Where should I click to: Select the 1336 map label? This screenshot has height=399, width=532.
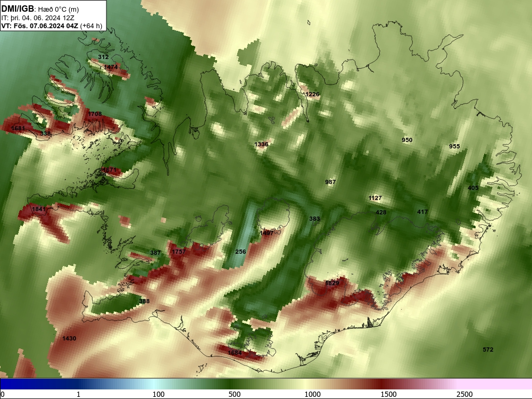(261, 144)
